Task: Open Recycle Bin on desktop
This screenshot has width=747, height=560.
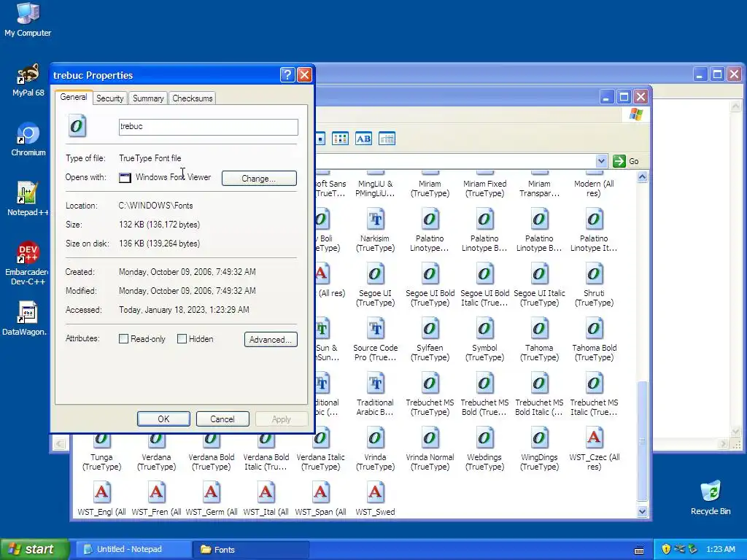Action: (711, 498)
